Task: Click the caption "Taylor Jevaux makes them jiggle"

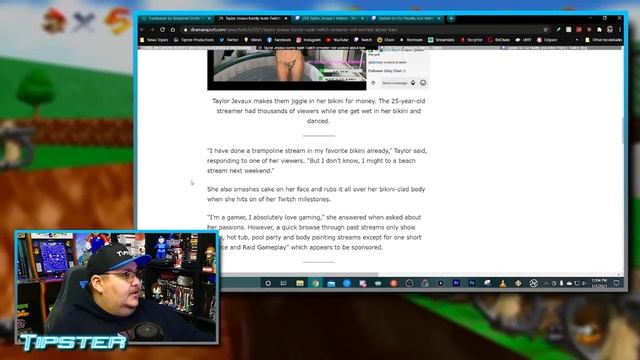Action: [318, 111]
